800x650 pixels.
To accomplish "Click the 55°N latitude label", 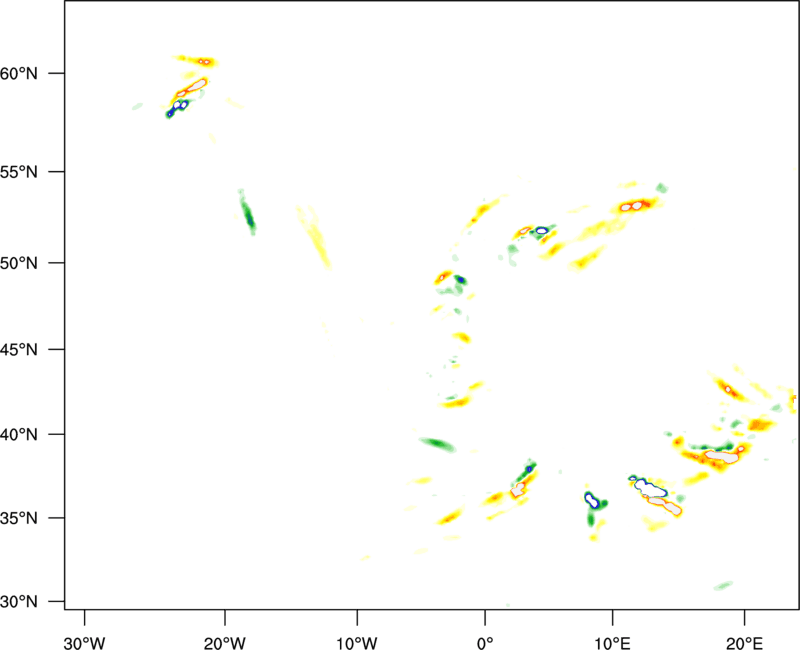I will [x=19, y=172].
